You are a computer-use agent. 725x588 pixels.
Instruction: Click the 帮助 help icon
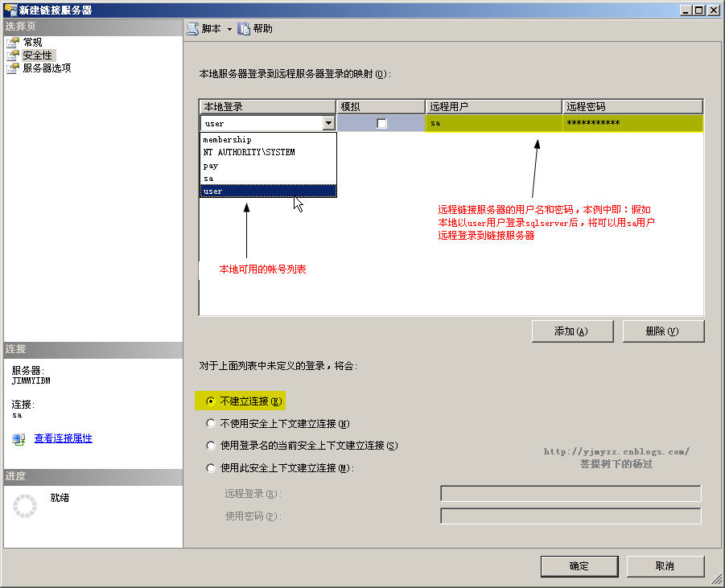(x=244, y=29)
